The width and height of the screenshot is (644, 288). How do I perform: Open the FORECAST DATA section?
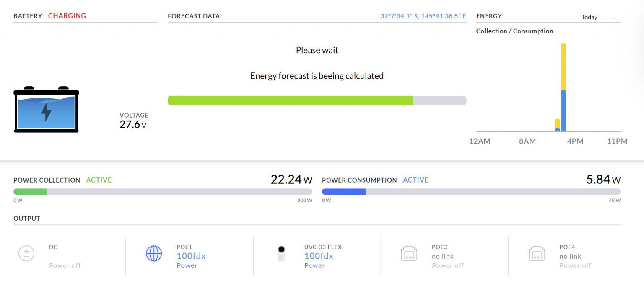click(x=194, y=16)
